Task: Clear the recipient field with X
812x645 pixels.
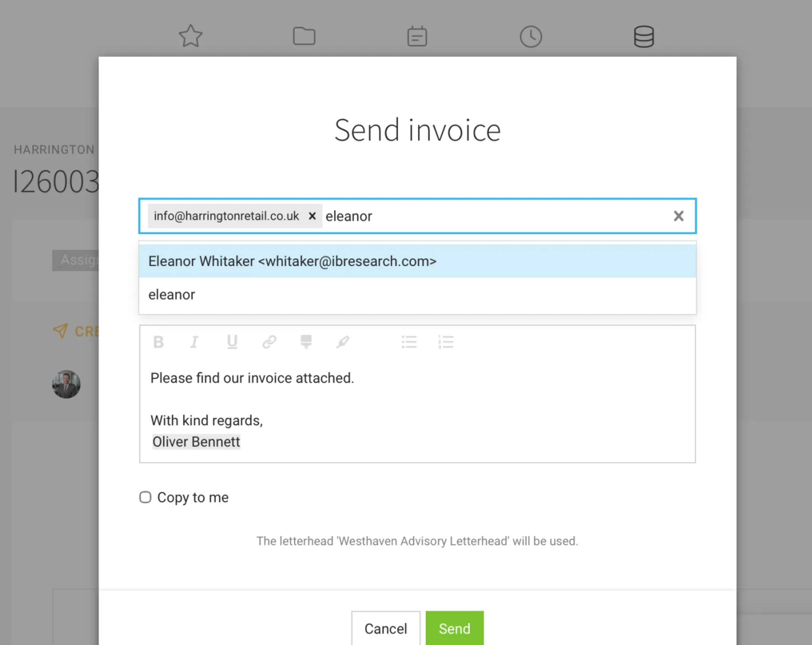Action: pyautogui.click(x=678, y=216)
